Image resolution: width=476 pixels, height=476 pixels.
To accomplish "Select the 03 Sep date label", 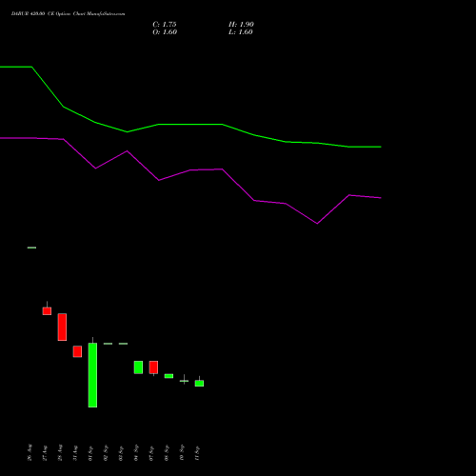I will tap(121, 453).
